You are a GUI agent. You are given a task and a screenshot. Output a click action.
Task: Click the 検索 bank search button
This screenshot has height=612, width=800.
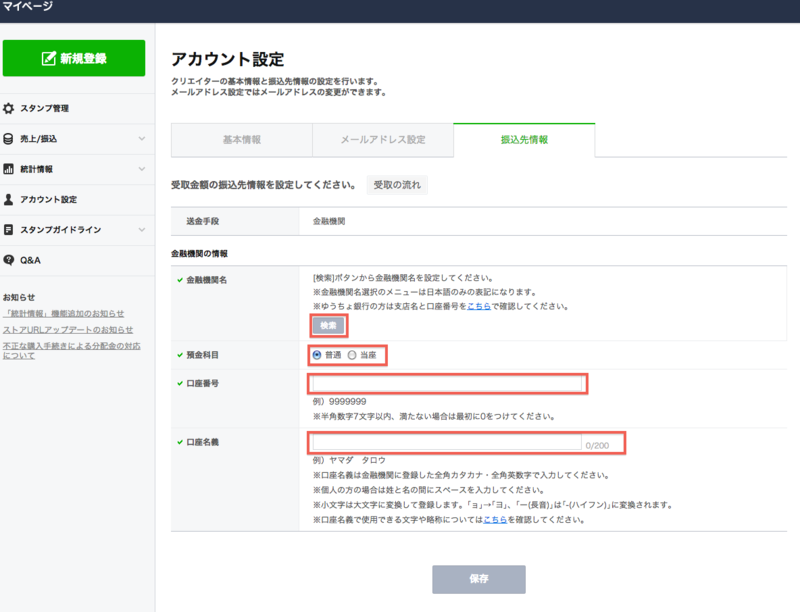[x=328, y=325]
